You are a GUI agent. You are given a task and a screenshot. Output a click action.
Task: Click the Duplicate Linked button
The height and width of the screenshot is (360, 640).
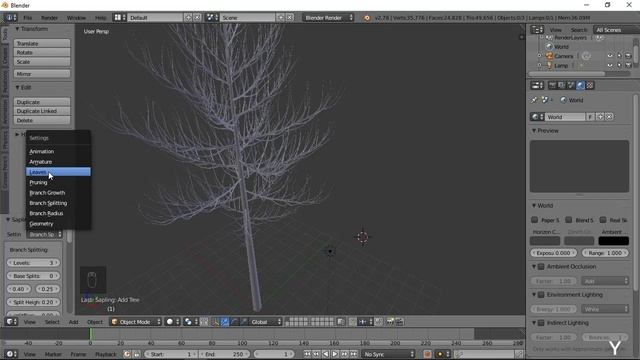coord(42,111)
